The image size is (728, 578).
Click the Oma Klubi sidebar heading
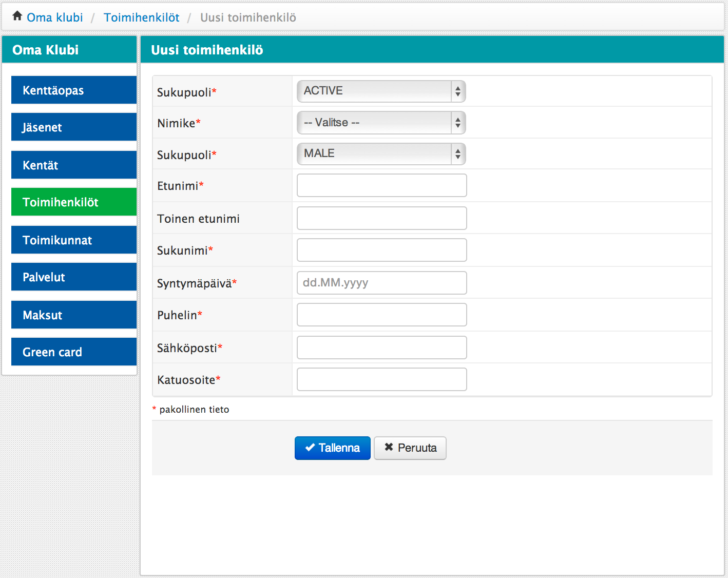46,50
